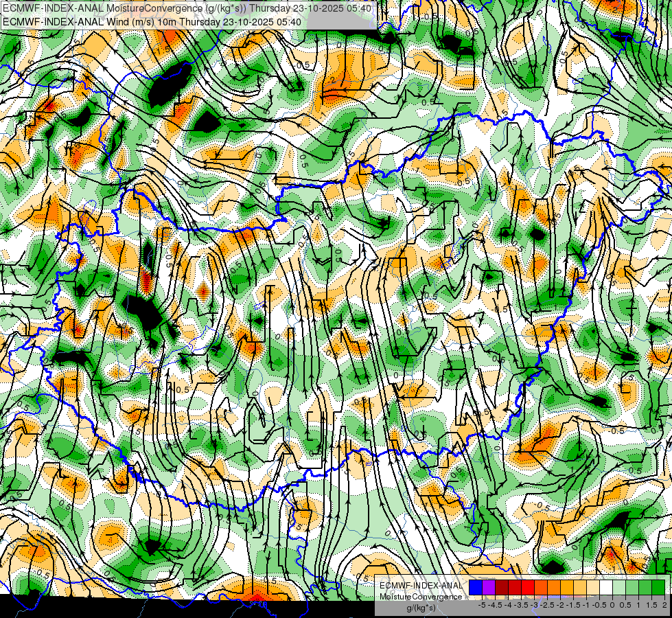Click legend label 'MoistureConvergence'
672x618 pixels.
(x=421, y=597)
